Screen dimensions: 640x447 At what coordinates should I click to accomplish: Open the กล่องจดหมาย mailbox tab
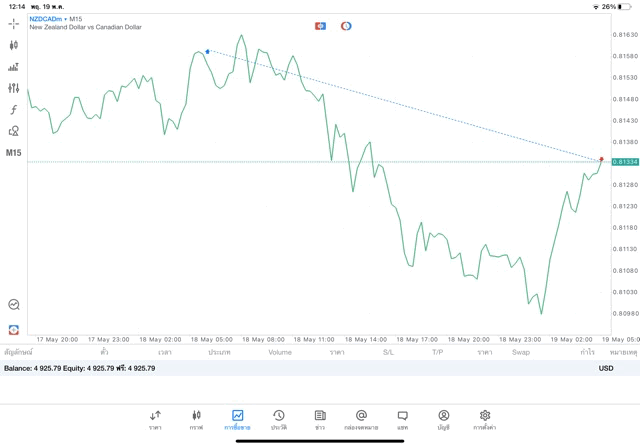[361, 419]
